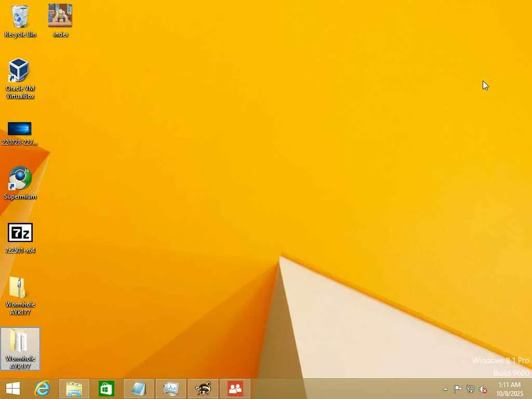
Task: Launch Internet Explorer from the taskbar
Action: (x=42, y=389)
